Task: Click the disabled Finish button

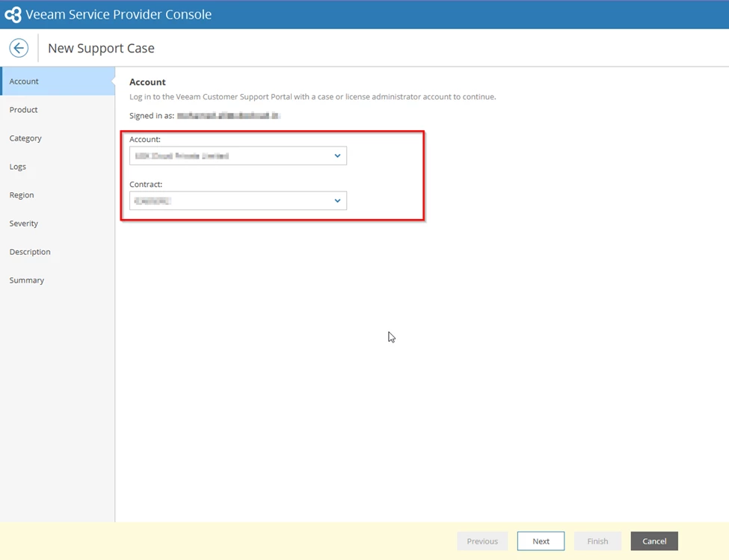Action: 597,541
